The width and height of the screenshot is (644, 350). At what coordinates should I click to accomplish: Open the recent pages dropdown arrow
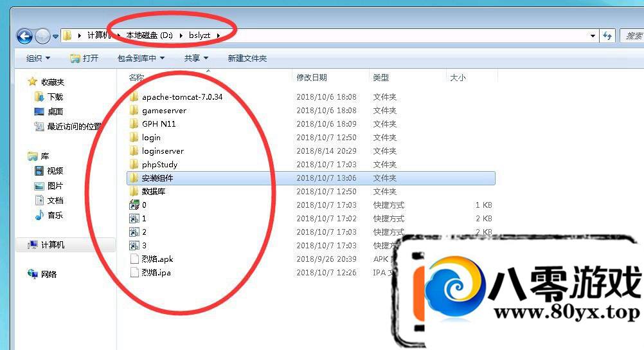pos(55,37)
